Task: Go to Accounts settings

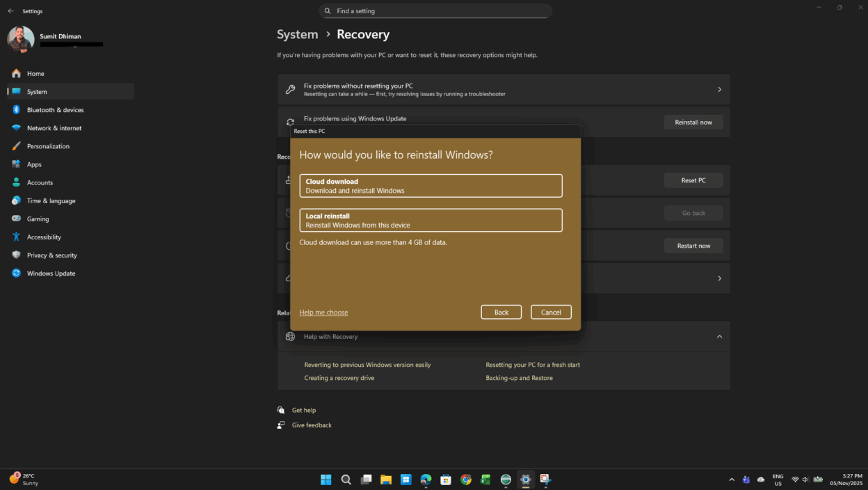Action: coord(70,182)
